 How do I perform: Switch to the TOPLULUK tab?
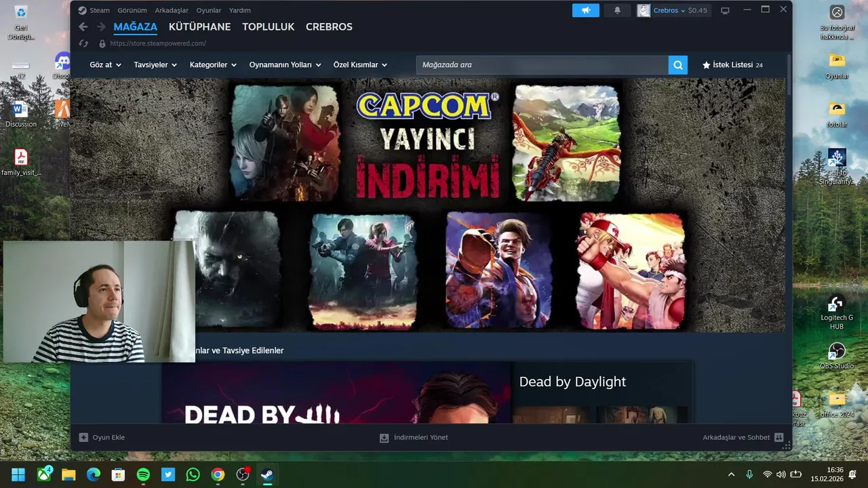click(x=269, y=27)
